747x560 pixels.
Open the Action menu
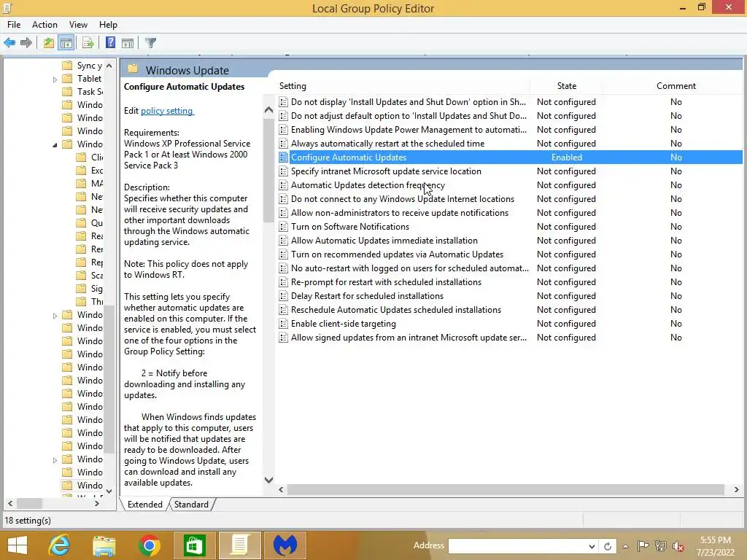tap(44, 25)
